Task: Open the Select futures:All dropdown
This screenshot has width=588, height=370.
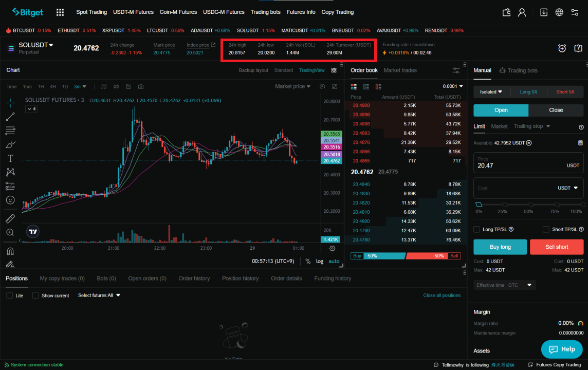Action: 99,295
